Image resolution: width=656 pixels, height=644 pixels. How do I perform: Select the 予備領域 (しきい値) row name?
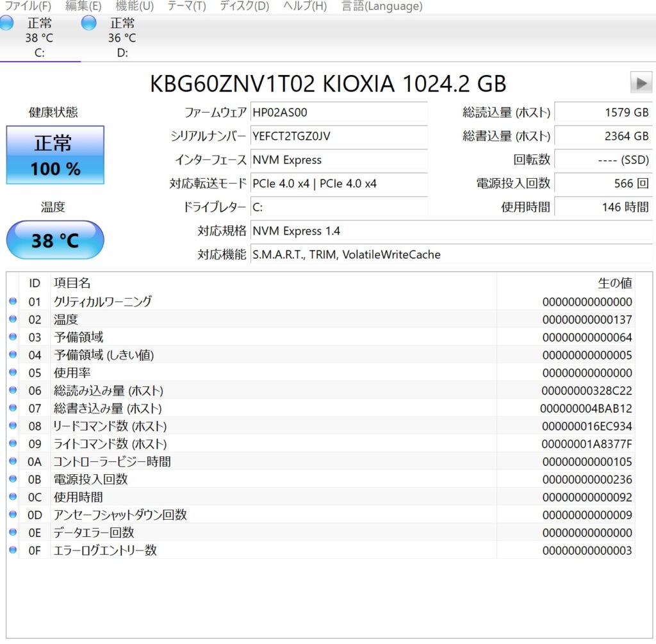104,355
